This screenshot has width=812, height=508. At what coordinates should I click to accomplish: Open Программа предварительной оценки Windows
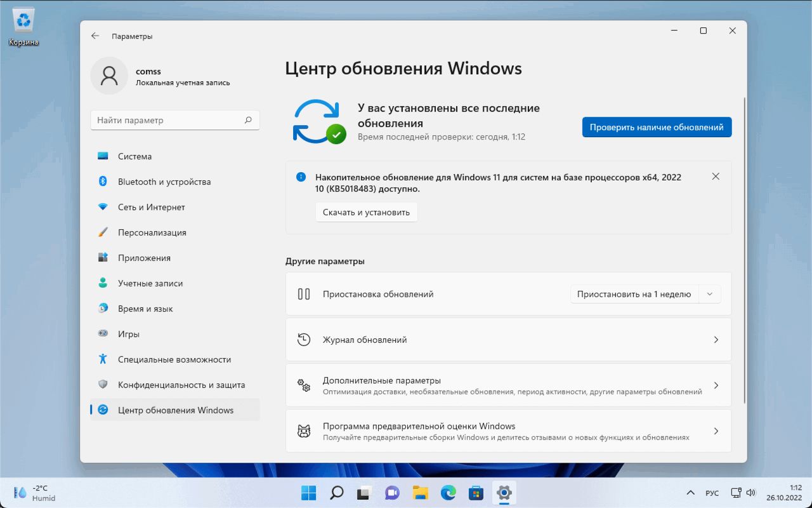click(508, 431)
